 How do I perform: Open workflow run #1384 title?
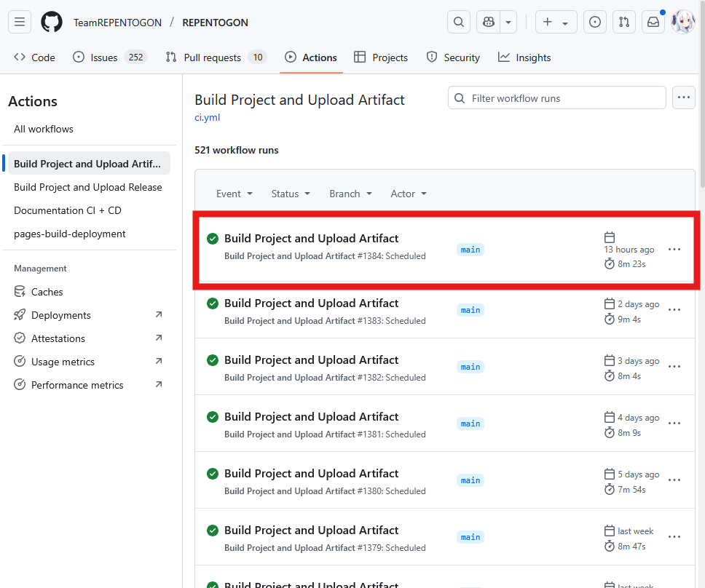(x=311, y=238)
